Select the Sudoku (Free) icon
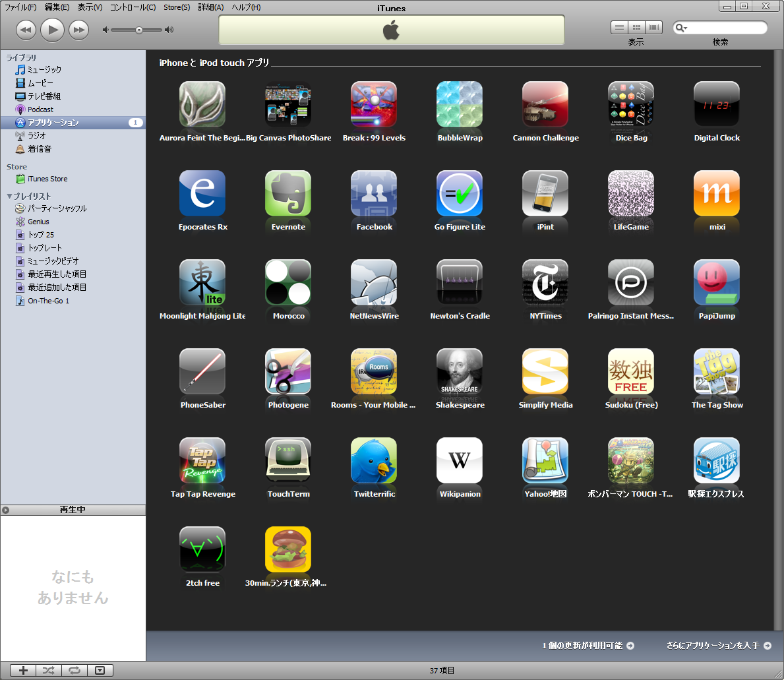784x680 pixels. click(631, 371)
